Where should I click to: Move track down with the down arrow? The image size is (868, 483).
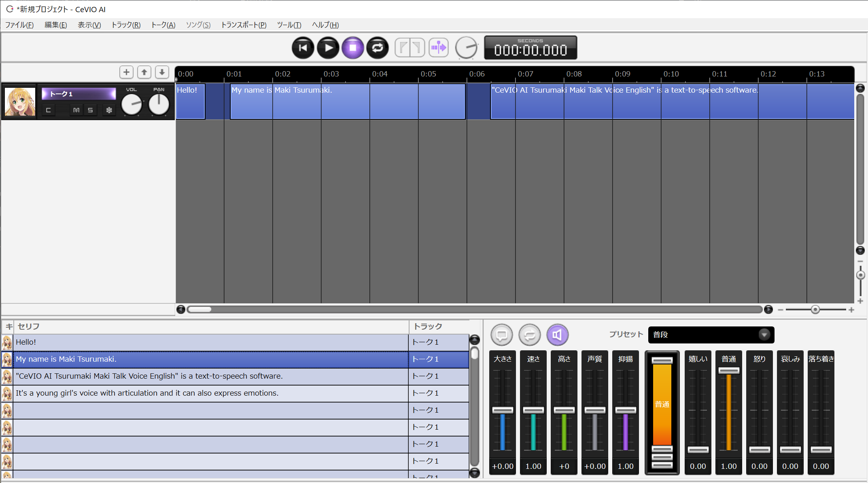pyautogui.click(x=162, y=72)
